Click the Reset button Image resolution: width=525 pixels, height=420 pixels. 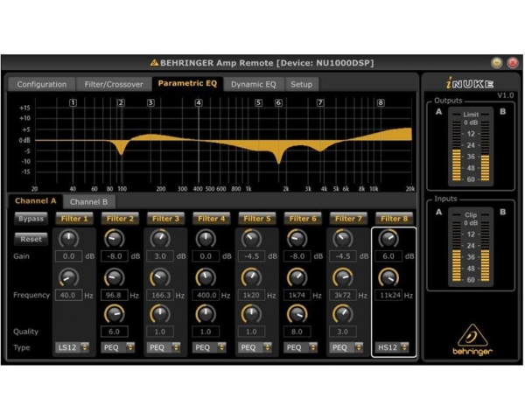31,239
